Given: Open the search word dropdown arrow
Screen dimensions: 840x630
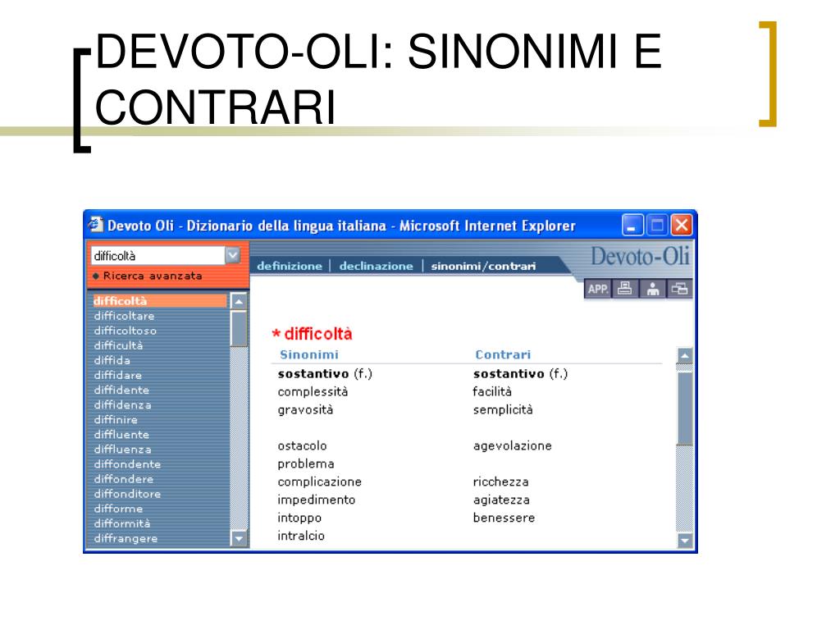Looking at the screenshot, I should coord(232,256).
